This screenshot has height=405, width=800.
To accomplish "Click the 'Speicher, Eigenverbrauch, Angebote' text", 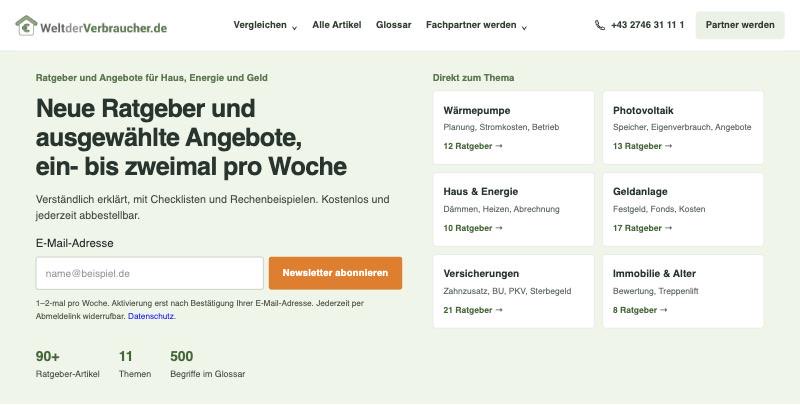I will (x=682, y=127).
